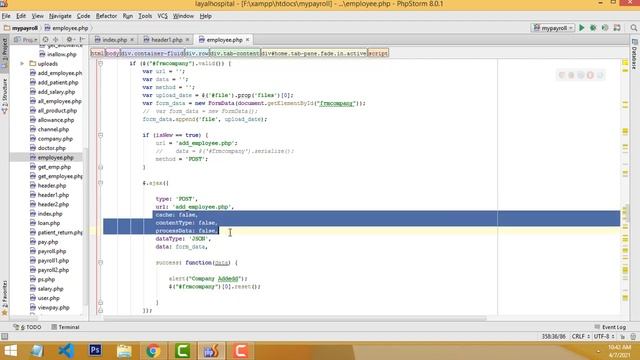Viewport: 640px width, 360px height.
Task: Click the tool window quick-access icon in status bar
Action: [x=4, y=336]
